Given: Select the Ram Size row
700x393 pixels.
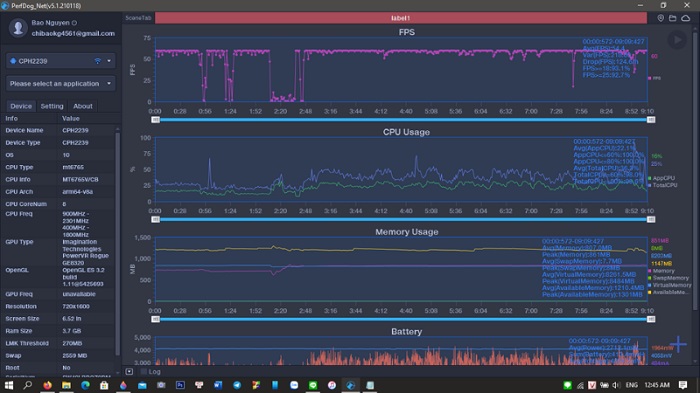Looking at the screenshot, I should tap(58, 331).
